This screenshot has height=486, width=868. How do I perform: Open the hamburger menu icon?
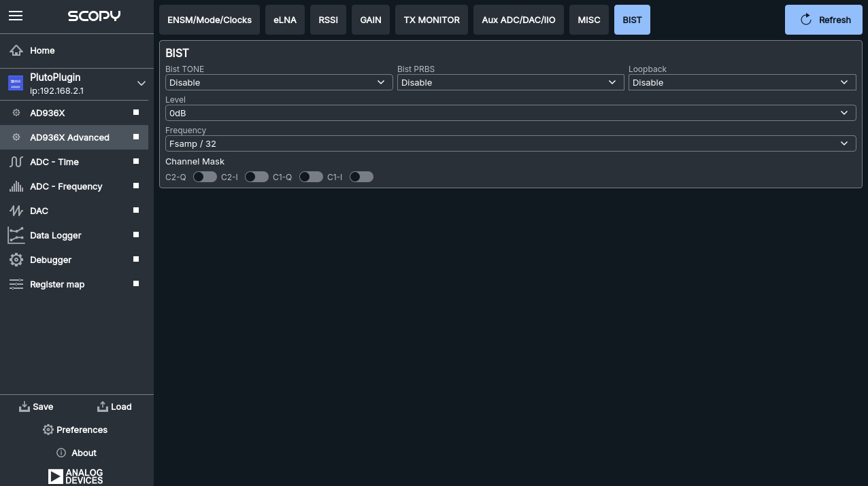tap(16, 16)
